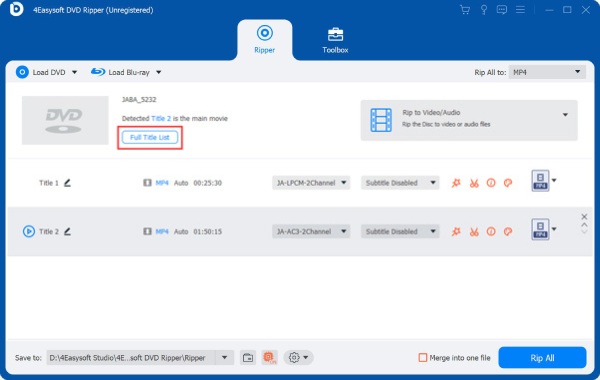Expand the Rip All to MP4 dropdown
Screen dimensions: 600x380
pyautogui.click(x=547, y=72)
